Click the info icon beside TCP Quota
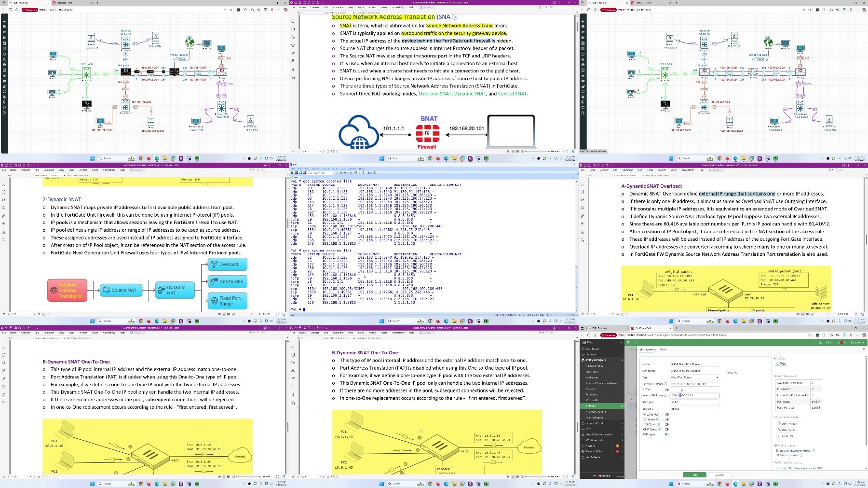This screenshot has width=868, height=488. [x=658, y=419]
